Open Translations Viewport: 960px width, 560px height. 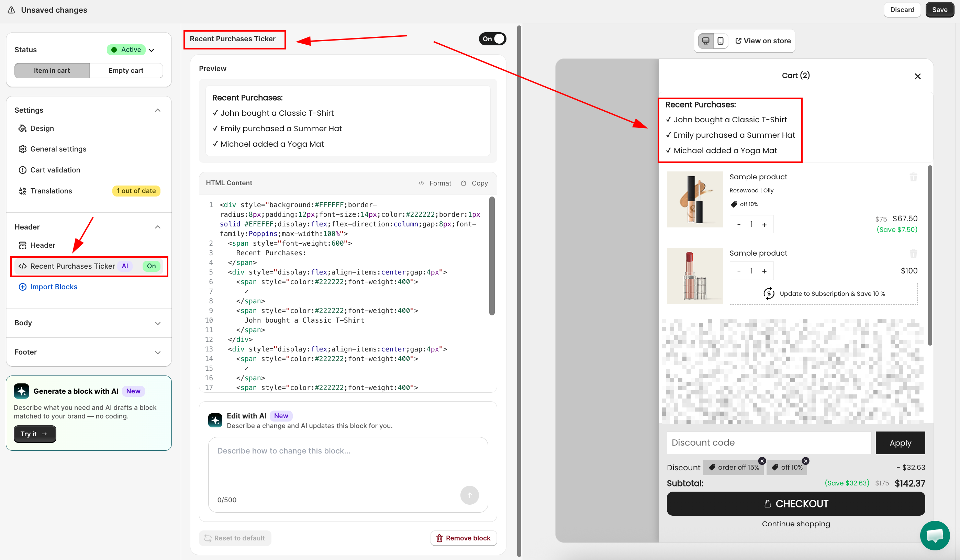89,191
